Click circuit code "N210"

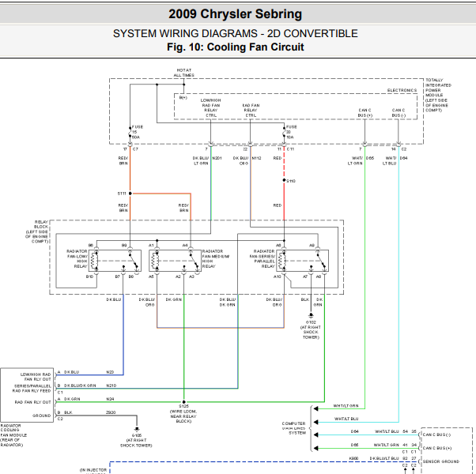coord(111,386)
